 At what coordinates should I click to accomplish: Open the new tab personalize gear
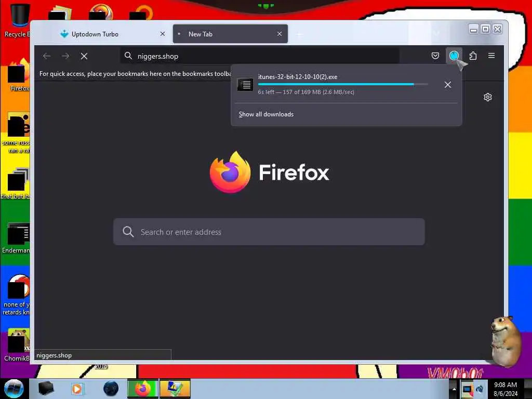487,97
